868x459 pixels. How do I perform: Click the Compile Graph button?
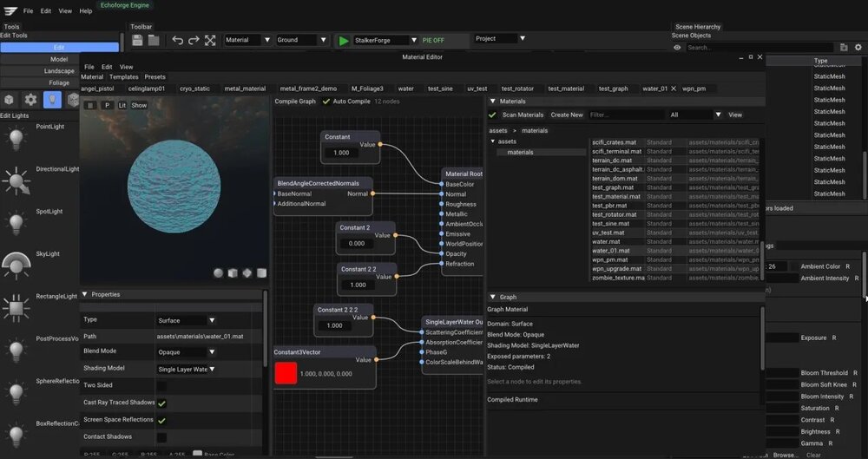295,102
